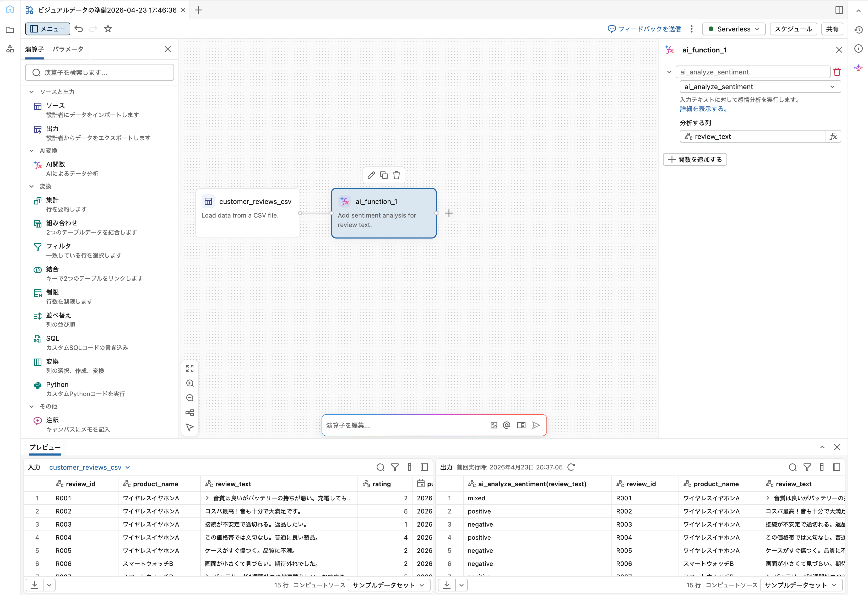This screenshot has height=595, width=868.
Task: Edit ai_function_1 via the pencil icon
Action: click(371, 175)
